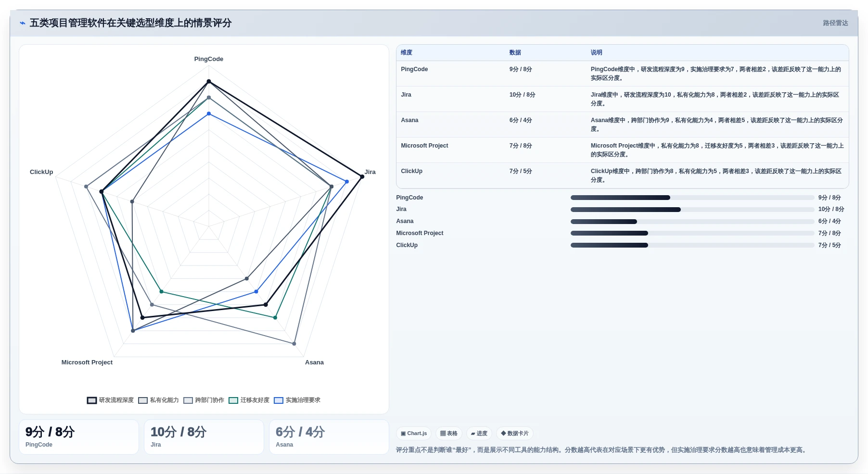Open the Asana 6分 / 4分 stat card
The image size is (868, 474).
click(329, 437)
